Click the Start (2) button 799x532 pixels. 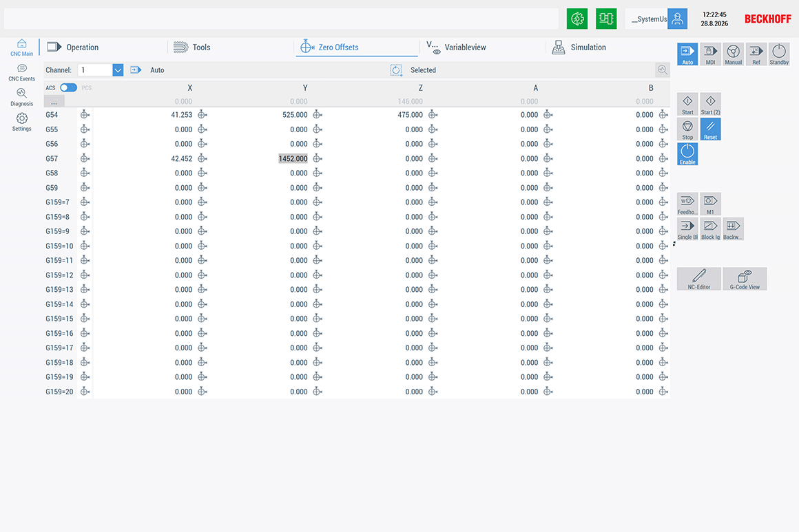tap(710, 104)
